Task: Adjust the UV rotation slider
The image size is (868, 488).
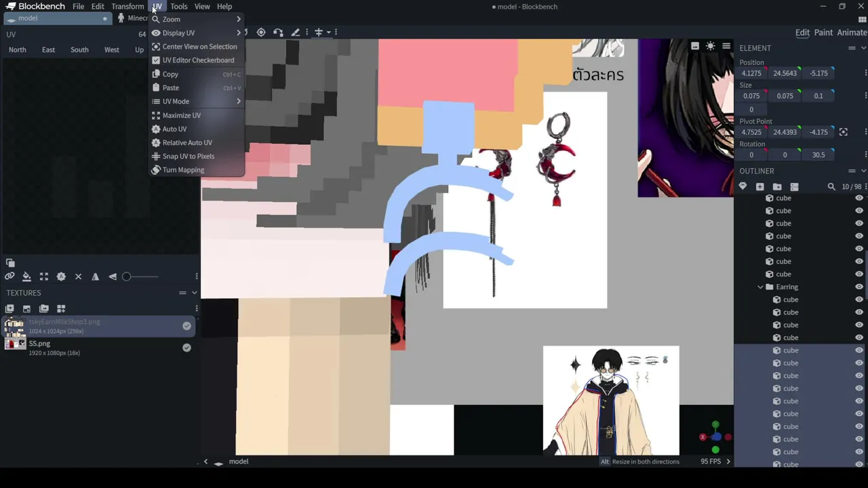Action: (x=141, y=277)
